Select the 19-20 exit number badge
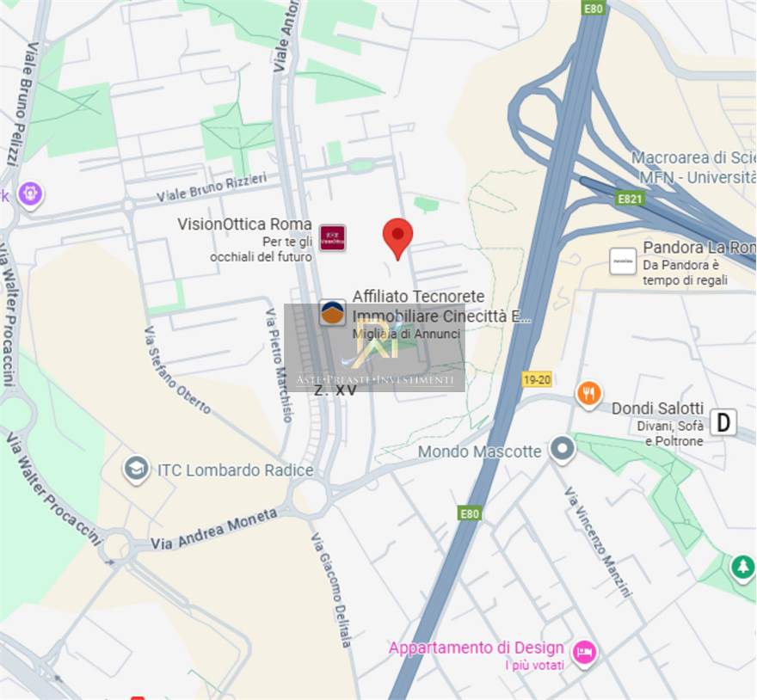 click(x=537, y=379)
